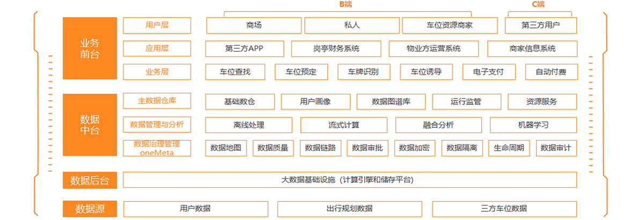Click the 第三方用户 box

[541, 25]
